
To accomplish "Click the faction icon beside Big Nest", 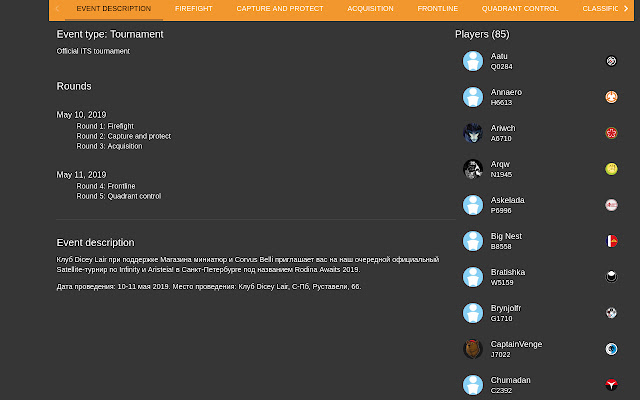I will pos(611,241).
